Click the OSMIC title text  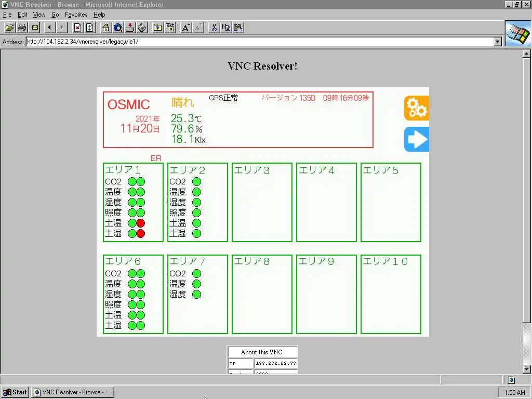click(x=129, y=104)
